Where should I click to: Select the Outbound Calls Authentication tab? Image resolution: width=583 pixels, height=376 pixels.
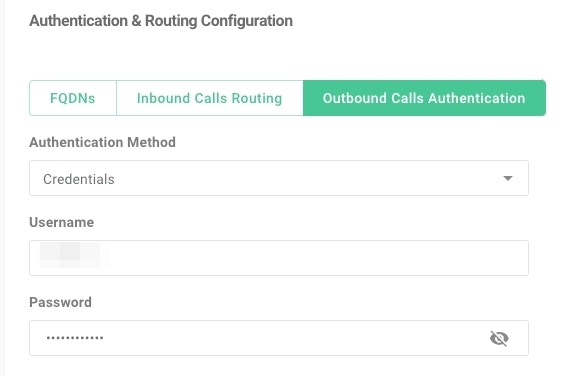coord(424,98)
